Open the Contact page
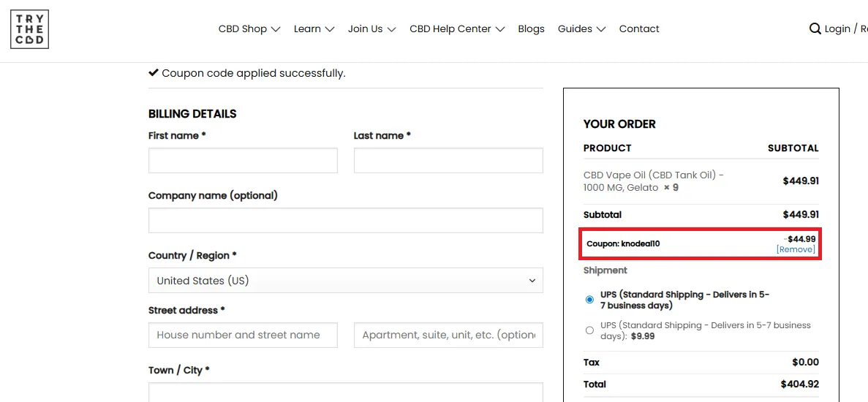Screen dimensions: 868x402 [x=639, y=29]
